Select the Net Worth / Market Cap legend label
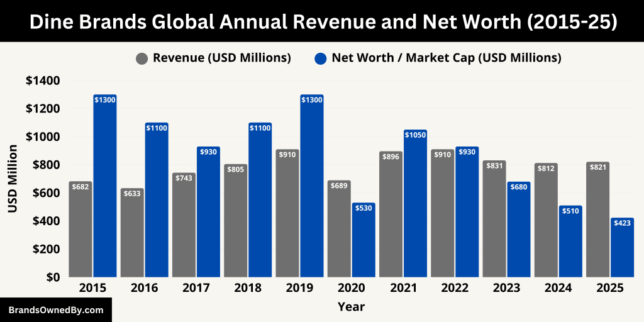Viewport: 644px width, 322px height. click(447, 58)
